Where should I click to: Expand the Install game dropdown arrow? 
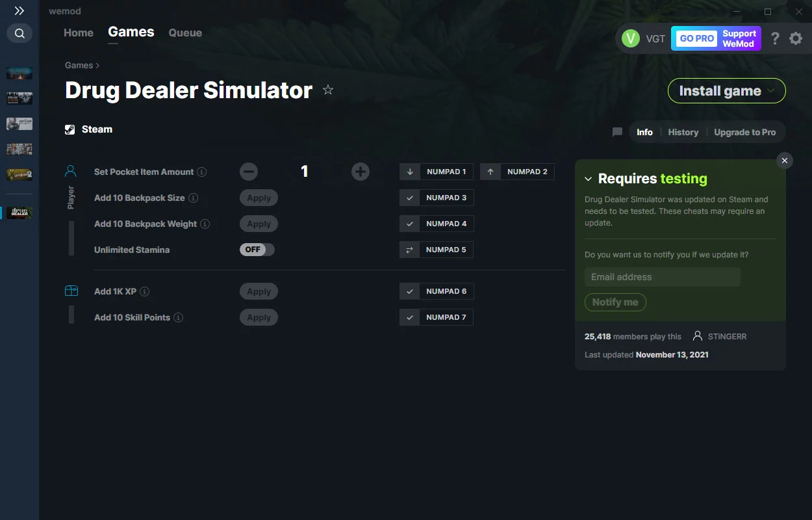(771, 91)
